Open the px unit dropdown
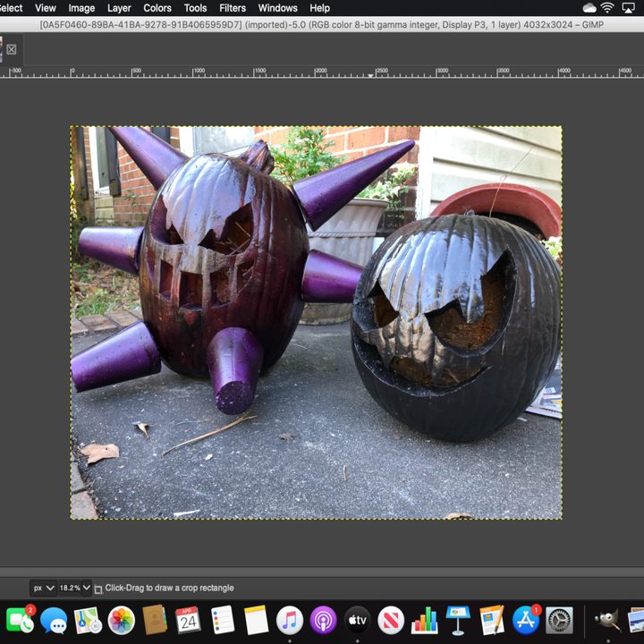644x644 pixels. point(44,588)
